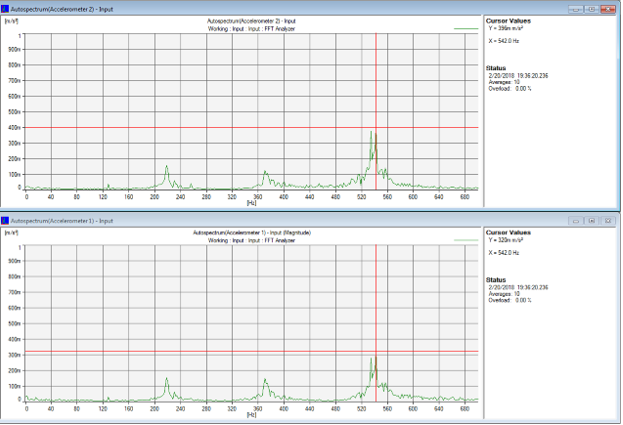This screenshot has height=425, width=623.
Task: Maximize the Accelerometer 1 autospectrum window
Action: click(x=592, y=220)
